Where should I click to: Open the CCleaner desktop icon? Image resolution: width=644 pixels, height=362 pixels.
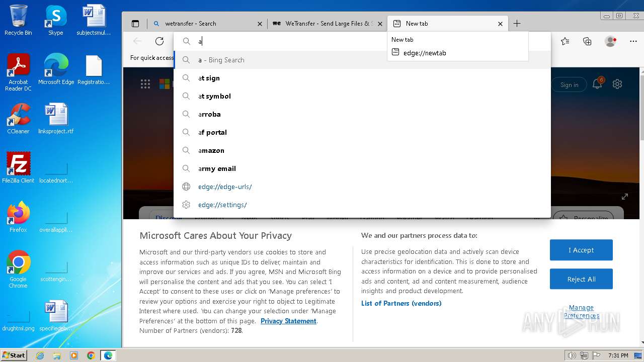(x=18, y=118)
